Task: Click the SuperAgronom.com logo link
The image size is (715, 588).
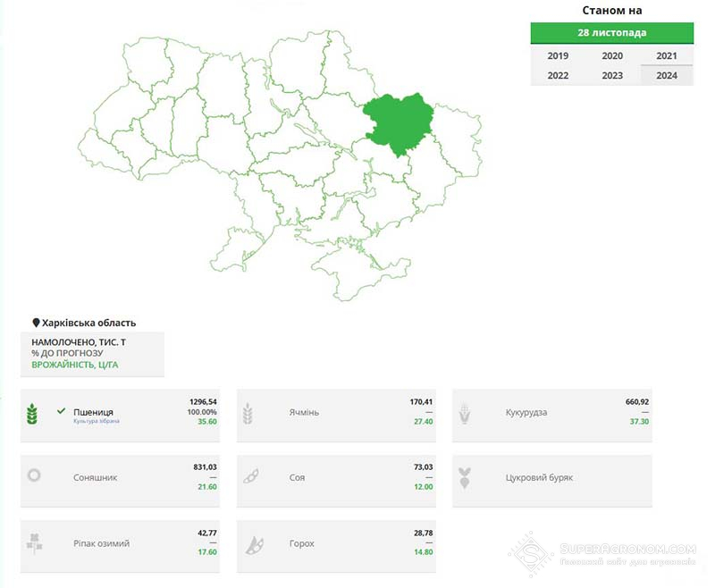Action: tap(602, 554)
